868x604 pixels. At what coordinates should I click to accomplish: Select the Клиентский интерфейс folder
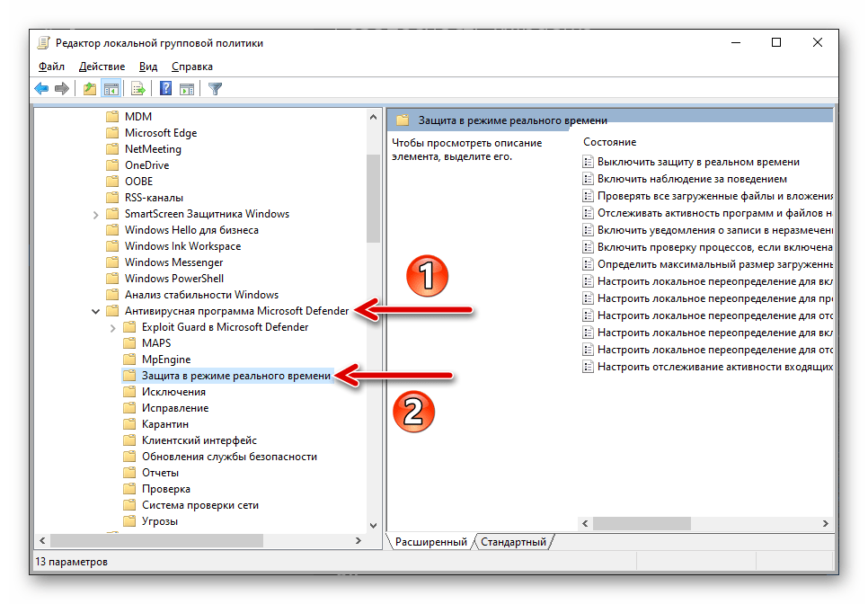coord(199,440)
